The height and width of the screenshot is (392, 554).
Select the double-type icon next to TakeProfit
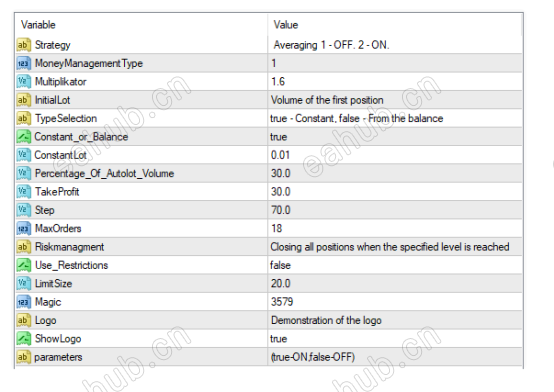pyautogui.click(x=23, y=192)
